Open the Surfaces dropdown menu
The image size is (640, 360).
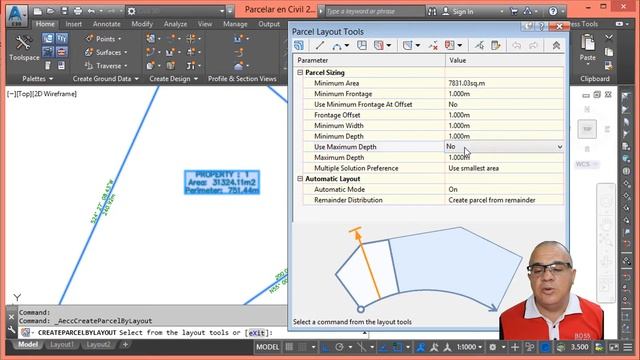pos(126,52)
